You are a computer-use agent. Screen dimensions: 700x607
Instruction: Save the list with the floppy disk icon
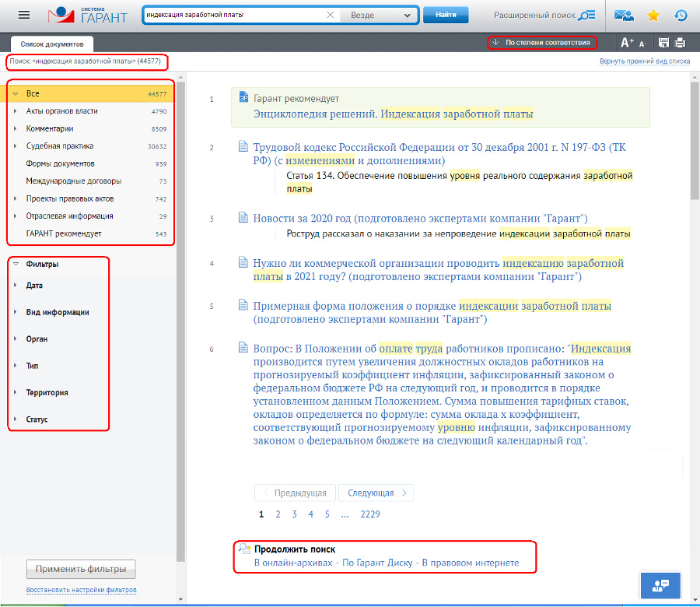point(663,43)
